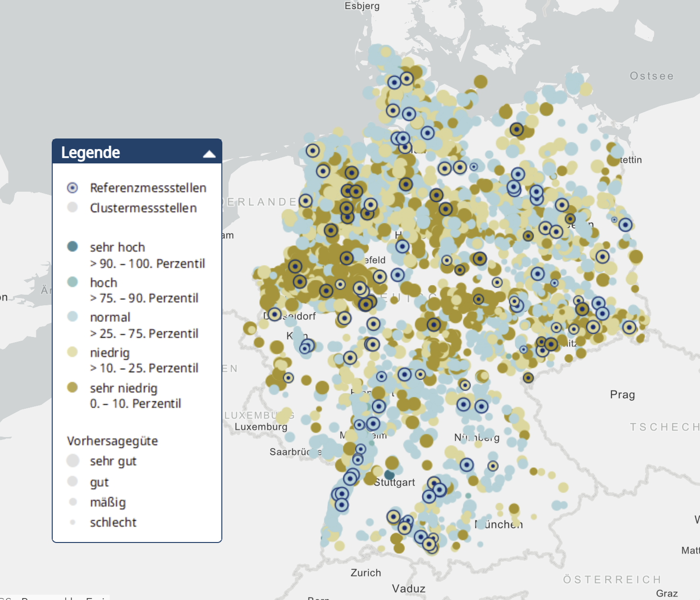Collapse the Legende panel with the arrow
Screen dimensions: 700x600
209,154
